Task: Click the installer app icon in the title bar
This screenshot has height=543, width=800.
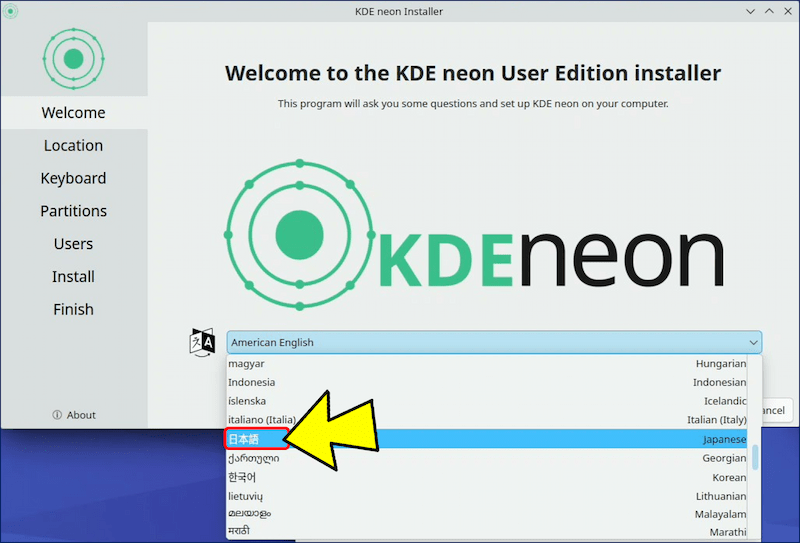Action: (x=10, y=11)
